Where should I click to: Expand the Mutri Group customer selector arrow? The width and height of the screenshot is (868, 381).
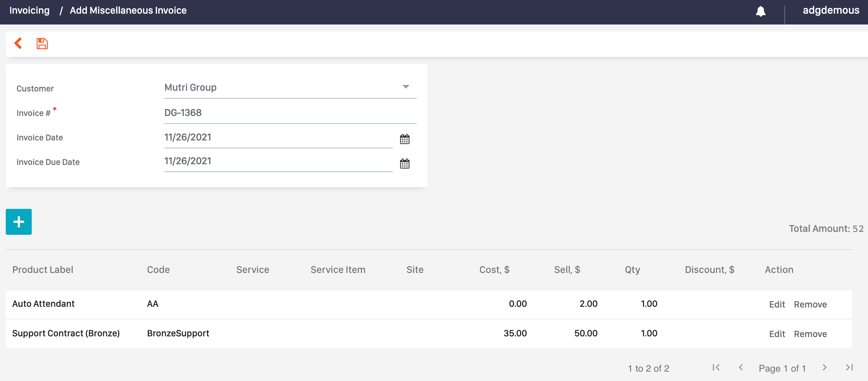tap(406, 86)
